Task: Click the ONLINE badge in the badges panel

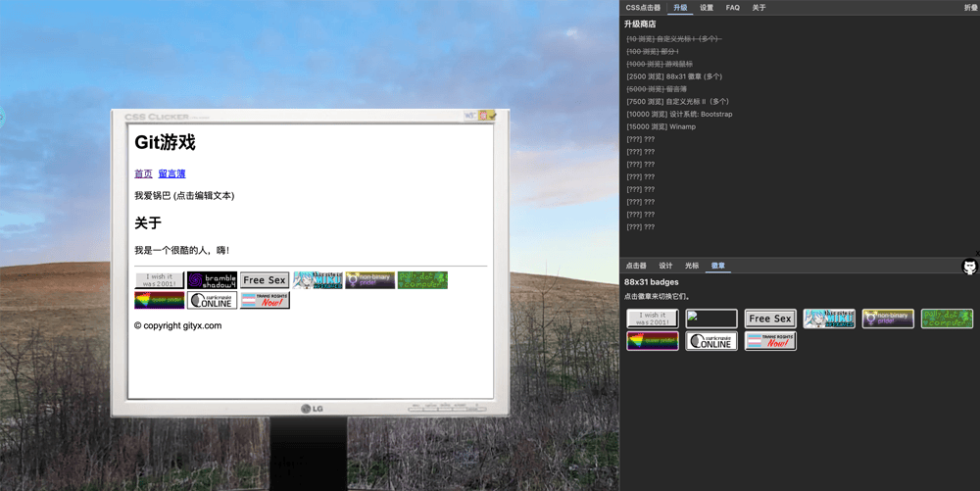Action: pos(711,341)
